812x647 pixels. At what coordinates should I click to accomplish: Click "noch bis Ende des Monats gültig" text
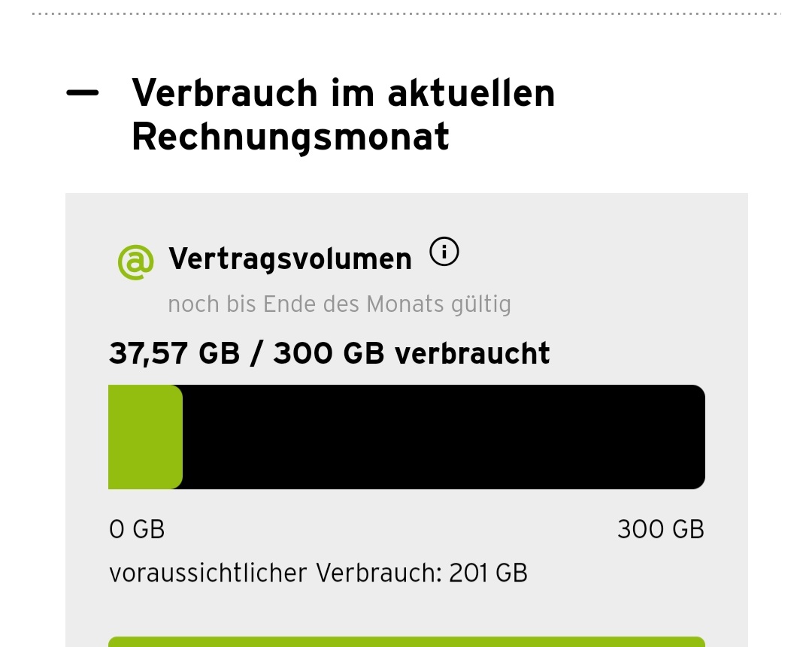coord(339,304)
